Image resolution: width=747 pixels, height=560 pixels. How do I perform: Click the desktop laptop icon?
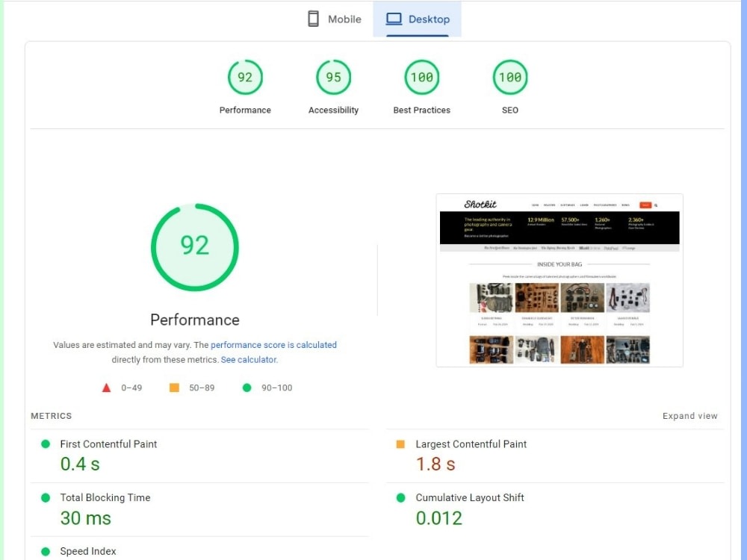click(394, 19)
